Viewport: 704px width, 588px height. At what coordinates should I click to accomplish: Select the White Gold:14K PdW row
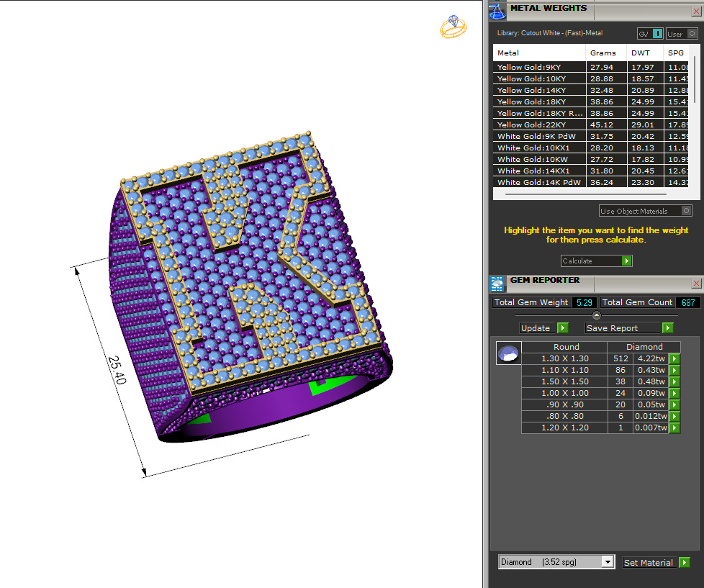click(x=591, y=182)
